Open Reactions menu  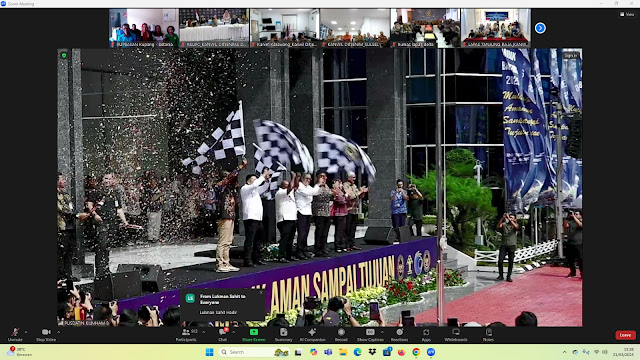coord(399,335)
